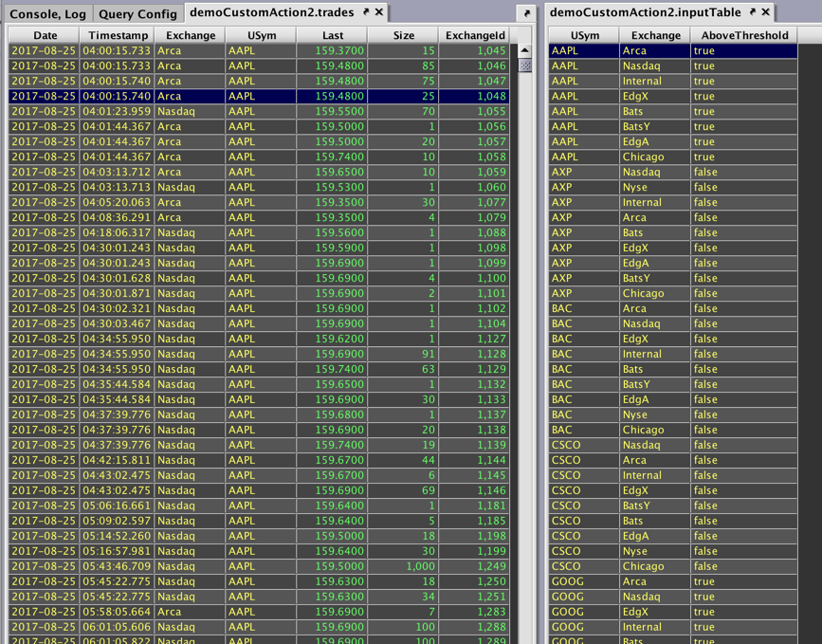Close the demoCustomAction2.inputTable tab

tap(766, 12)
